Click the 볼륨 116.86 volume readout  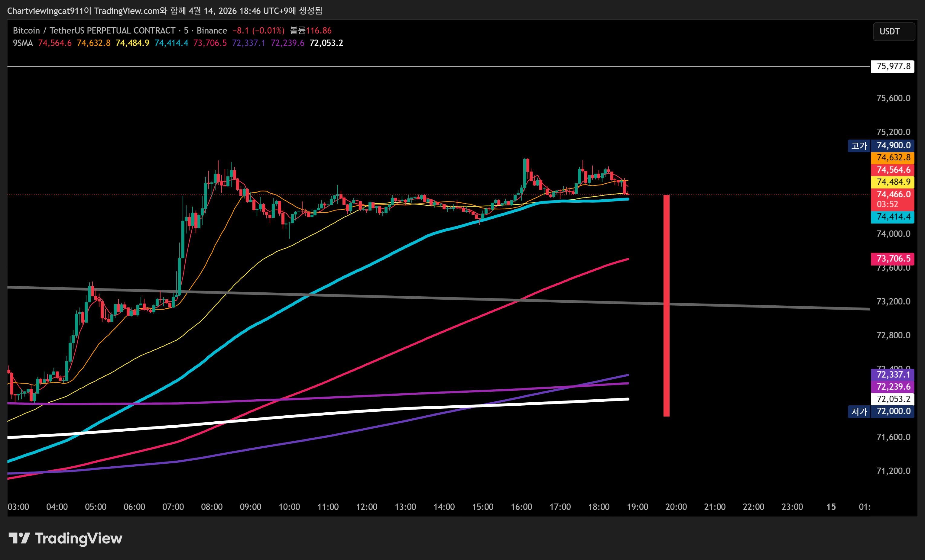pos(311,31)
